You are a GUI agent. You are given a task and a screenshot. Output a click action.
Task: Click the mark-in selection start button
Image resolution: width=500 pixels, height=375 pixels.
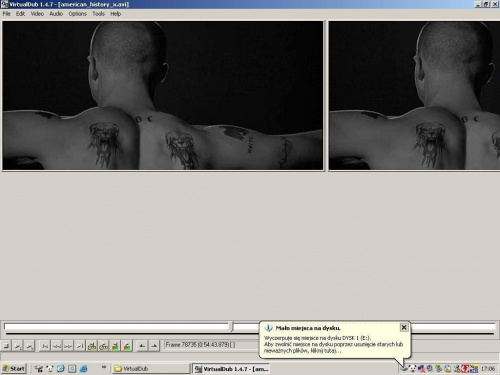pos(142,346)
